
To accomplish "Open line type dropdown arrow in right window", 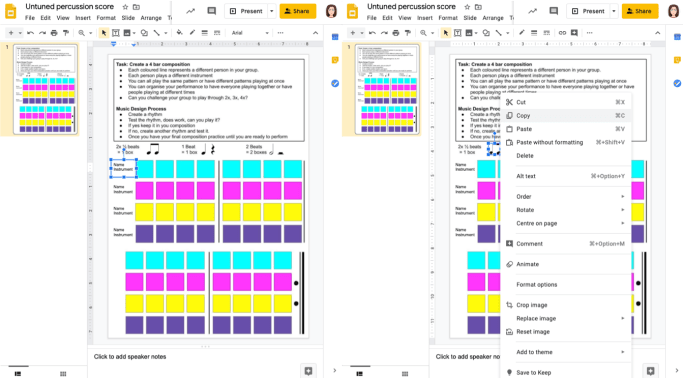I will click(507, 33).
